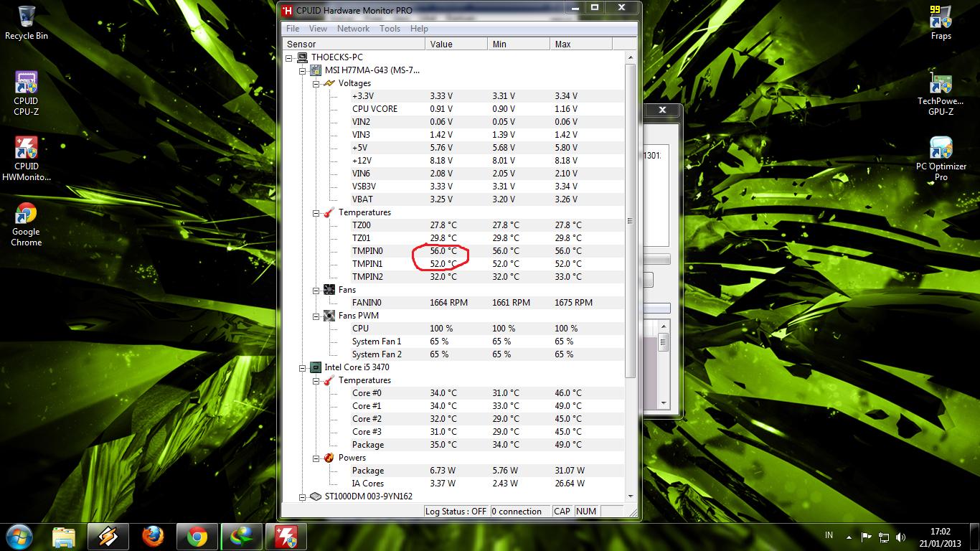Open Windows Explorer from the taskbar

(x=64, y=537)
